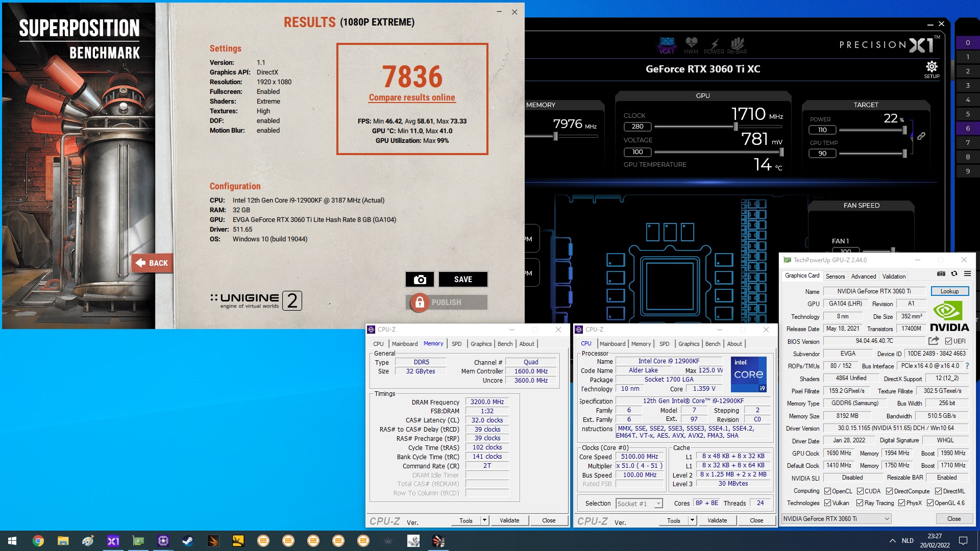The image size is (980, 551).
Task: Switch to Validation tab in GPU-Z
Action: click(x=894, y=277)
